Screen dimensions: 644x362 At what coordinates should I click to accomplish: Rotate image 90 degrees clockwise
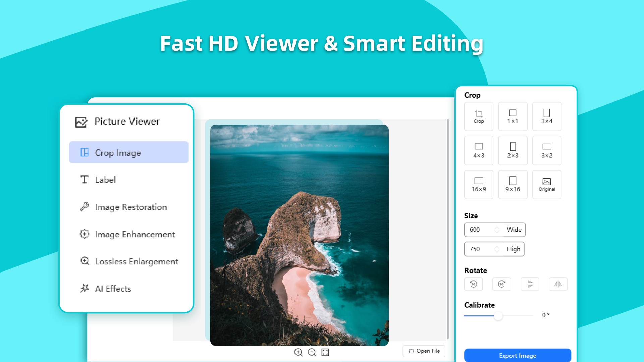(501, 284)
